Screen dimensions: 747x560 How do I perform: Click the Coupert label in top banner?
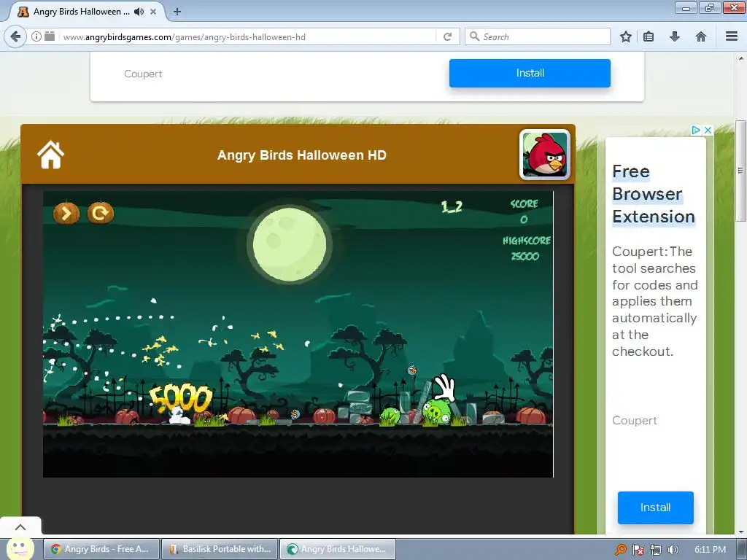coord(143,74)
